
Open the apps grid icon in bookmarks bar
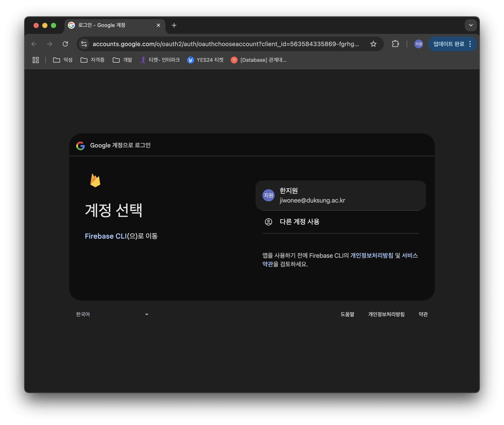click(x=36, y=60)
